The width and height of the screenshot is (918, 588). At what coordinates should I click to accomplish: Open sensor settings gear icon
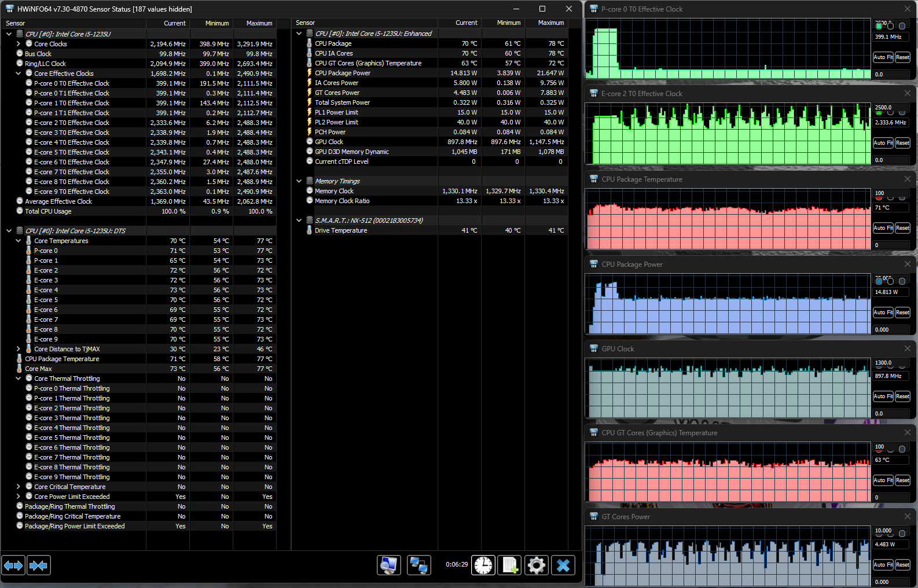point(537,565)
